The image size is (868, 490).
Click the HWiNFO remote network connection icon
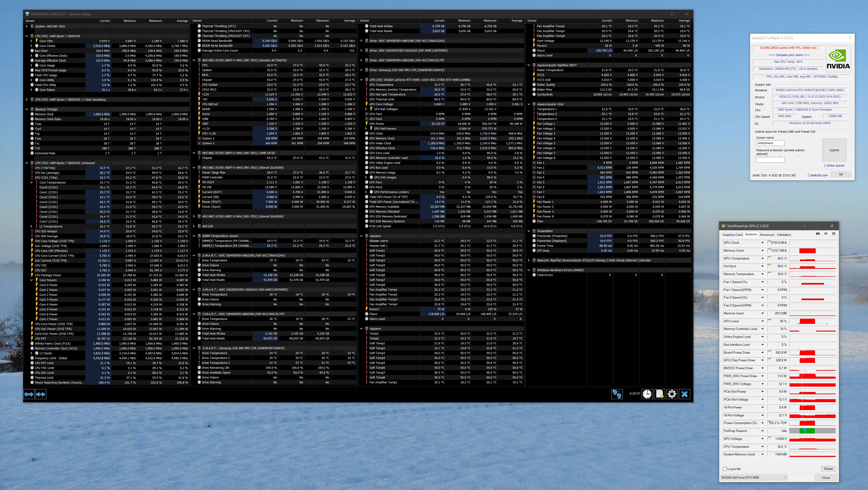pyautogui.click(x=617, y=394)
